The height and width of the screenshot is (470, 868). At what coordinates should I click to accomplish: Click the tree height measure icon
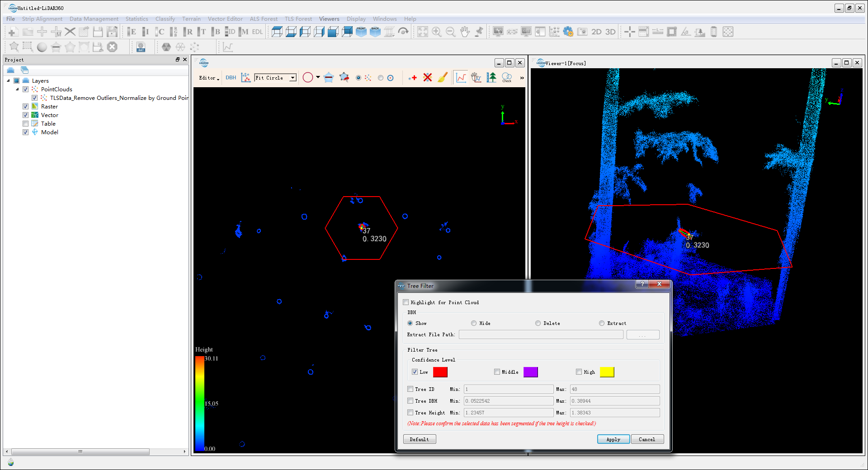491,78
